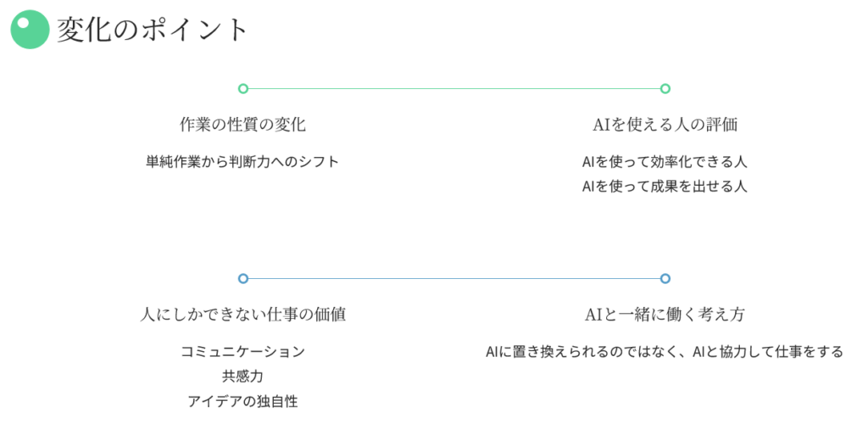Select the AIを使える人の評価 heading

click(x=665, y=125)
